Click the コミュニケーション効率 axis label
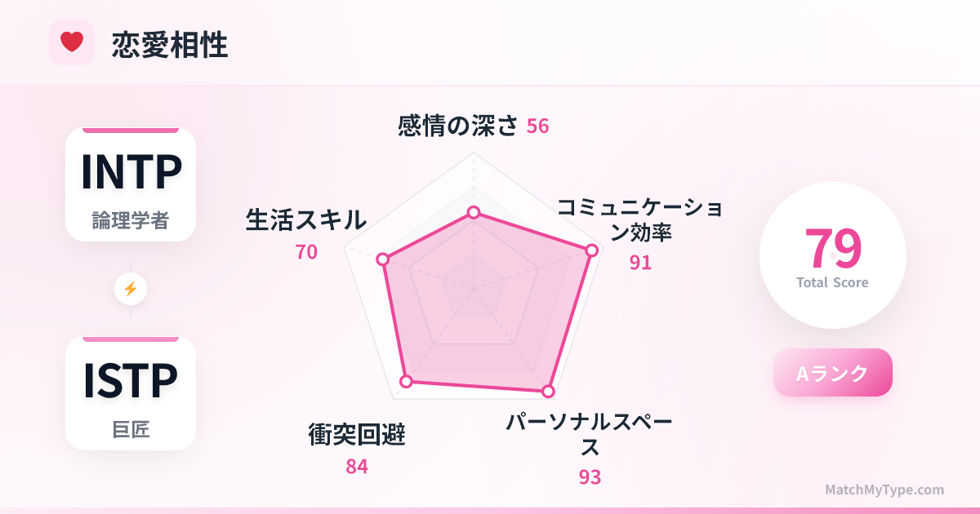This screenshot has width=980, height=514. 639,219
